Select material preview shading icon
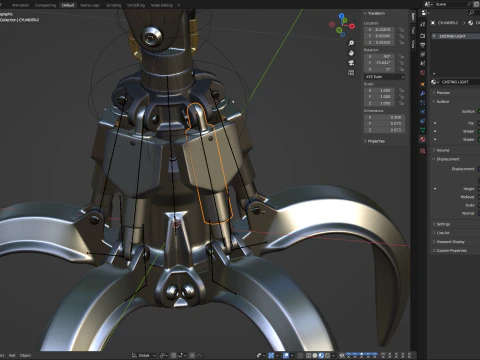 (321, 355)
